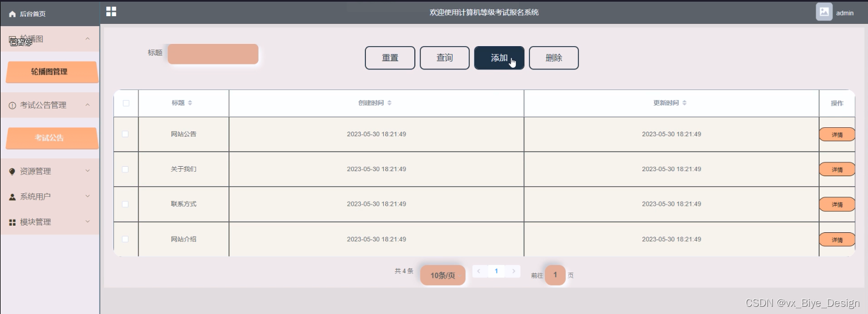
Task: Select 系统用户 in the sidebar
Action: point(49,196)
